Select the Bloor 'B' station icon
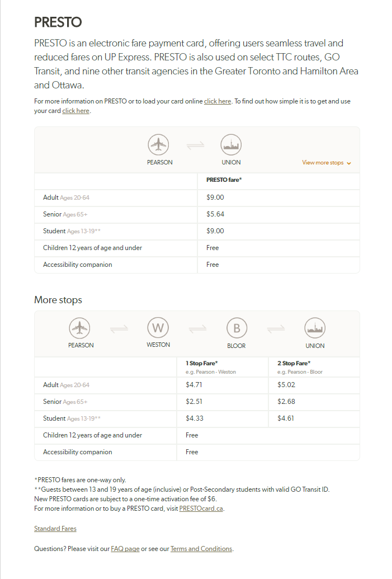Screen dimensions: 392x579 237,328
